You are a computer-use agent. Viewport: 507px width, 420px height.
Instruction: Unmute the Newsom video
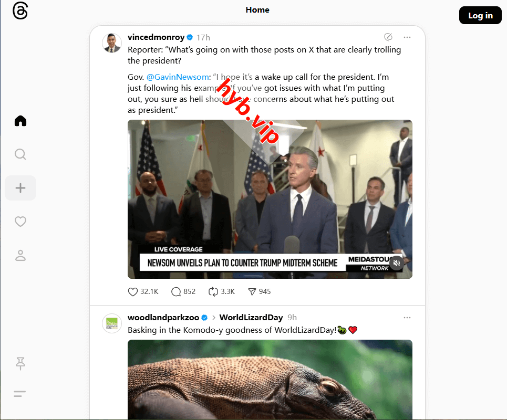(x=397, y=263)
